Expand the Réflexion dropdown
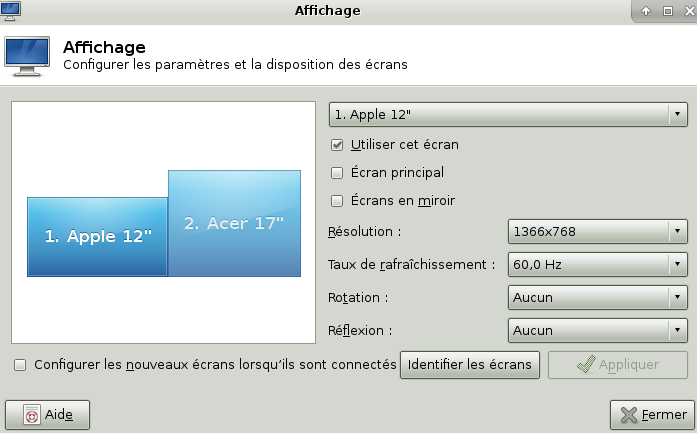Screen dimensions: 697x433 pos(597,330)
